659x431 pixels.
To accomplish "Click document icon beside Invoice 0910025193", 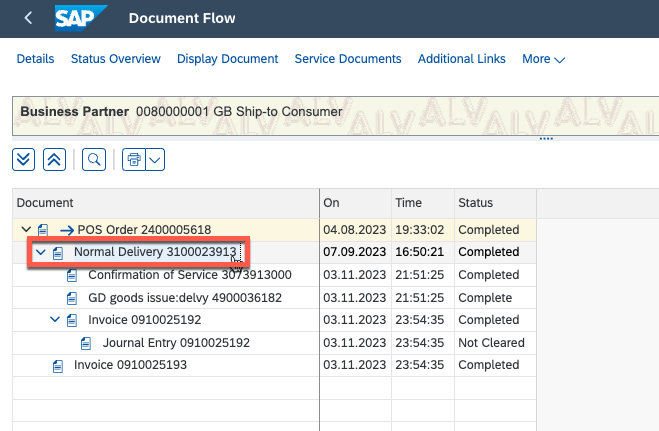I will click(x=57, y=366).
